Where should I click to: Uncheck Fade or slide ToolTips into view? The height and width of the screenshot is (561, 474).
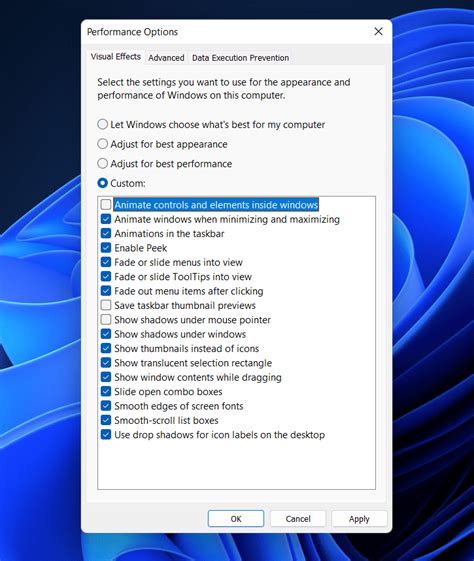tap(106, 277)
